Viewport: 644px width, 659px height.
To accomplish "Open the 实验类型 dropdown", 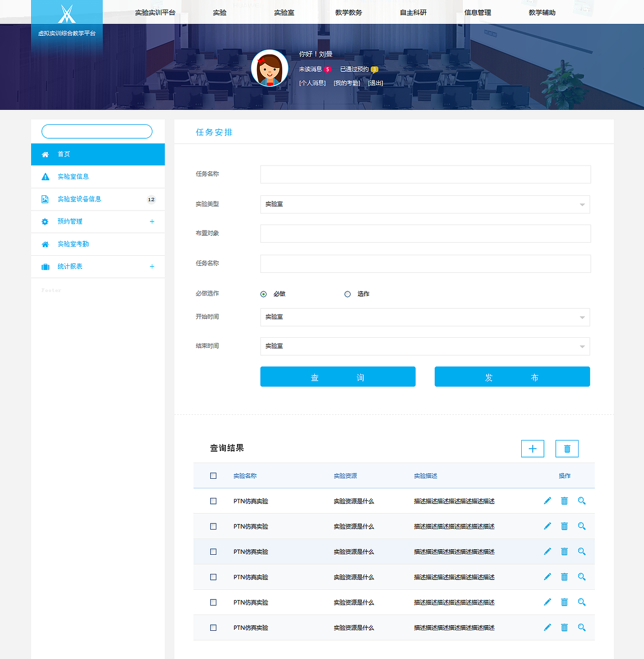I will coord(425,204).
